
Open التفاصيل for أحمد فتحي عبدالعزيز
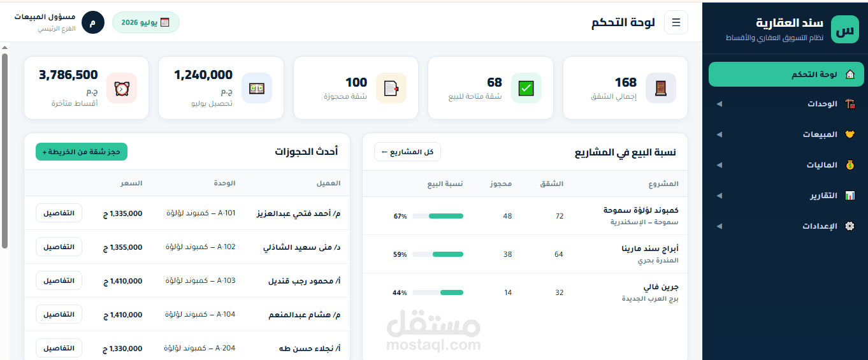coord(59,213)
